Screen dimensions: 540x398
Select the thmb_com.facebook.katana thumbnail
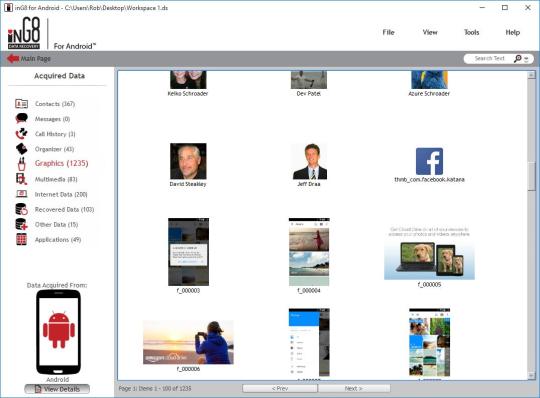[429, 161]
